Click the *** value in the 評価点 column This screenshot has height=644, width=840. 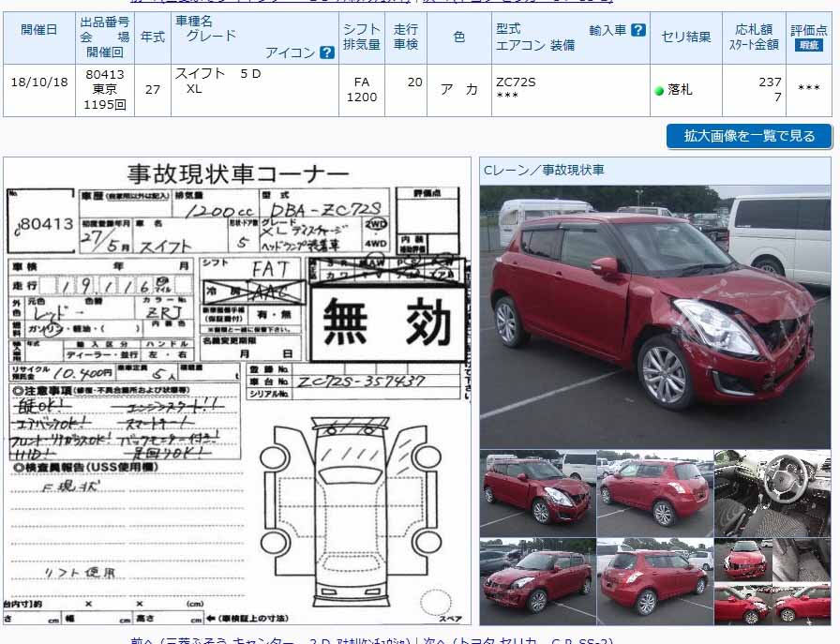click(x=809, y=88)
